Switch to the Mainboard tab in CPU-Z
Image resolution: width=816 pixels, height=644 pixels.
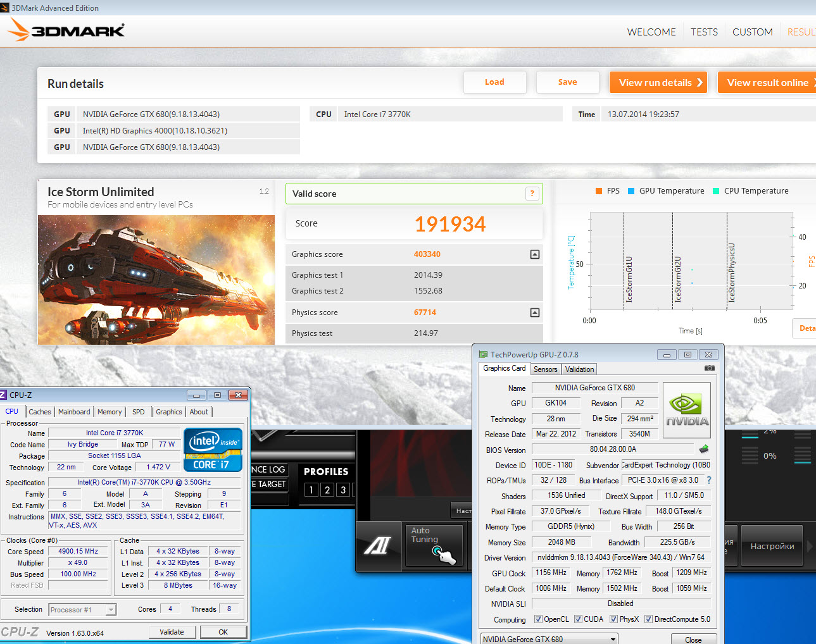pos(74,412)
